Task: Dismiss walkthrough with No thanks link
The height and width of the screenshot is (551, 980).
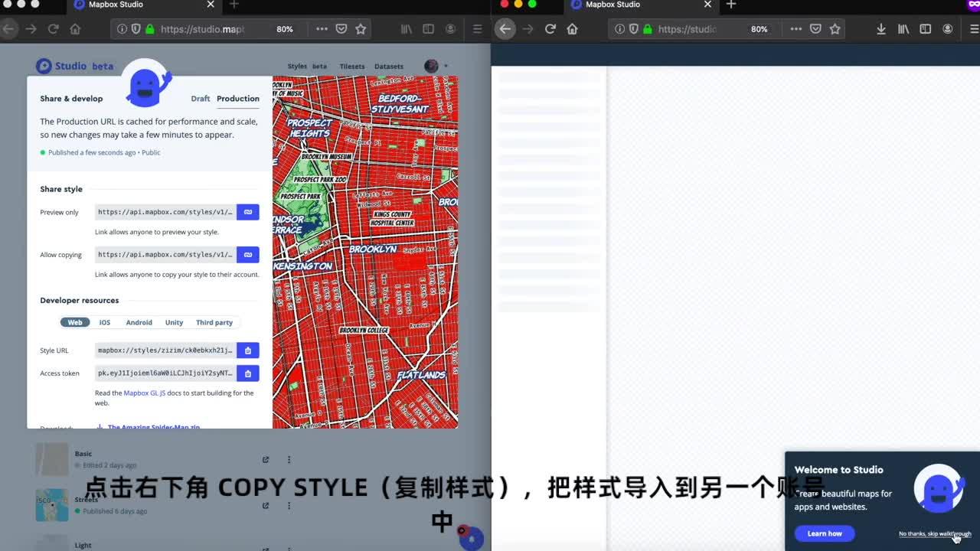Action: click(x=935, y=534)
